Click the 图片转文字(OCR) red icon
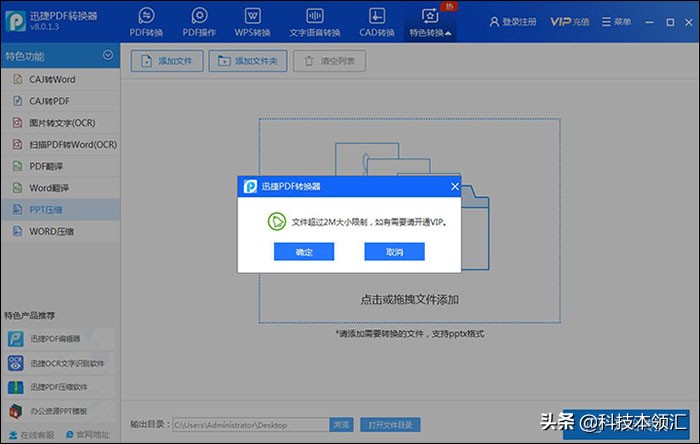 click(17, 123)
